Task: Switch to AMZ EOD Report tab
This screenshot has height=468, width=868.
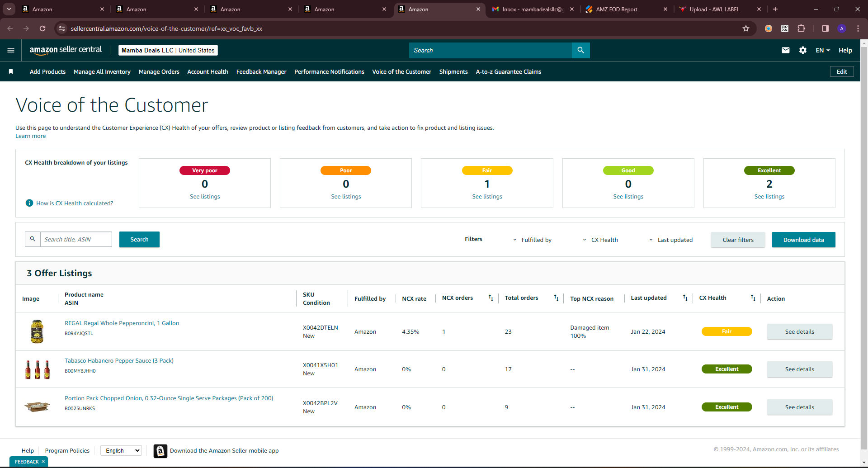Action: coord(626,9)
